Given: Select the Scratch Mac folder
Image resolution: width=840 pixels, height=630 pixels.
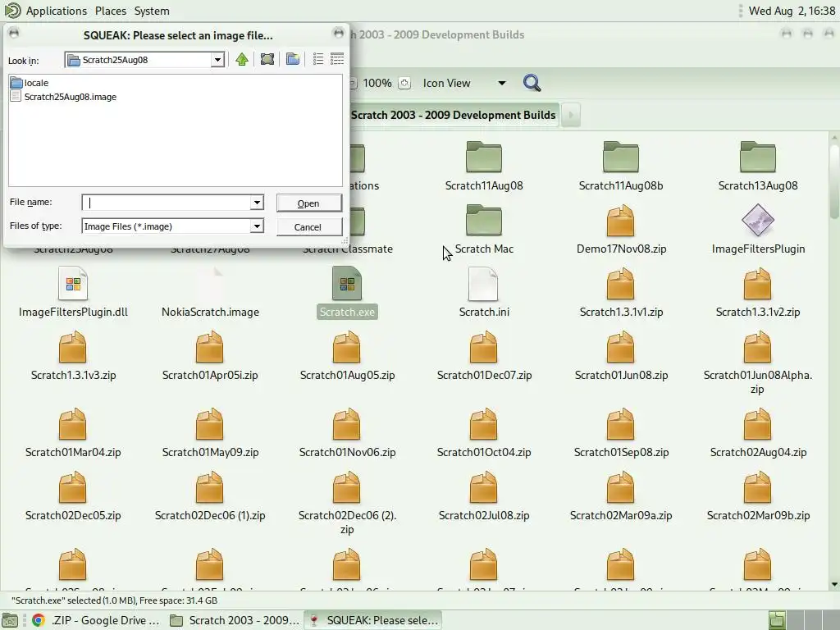Looking at the screenshot, I should coord(484,230).
